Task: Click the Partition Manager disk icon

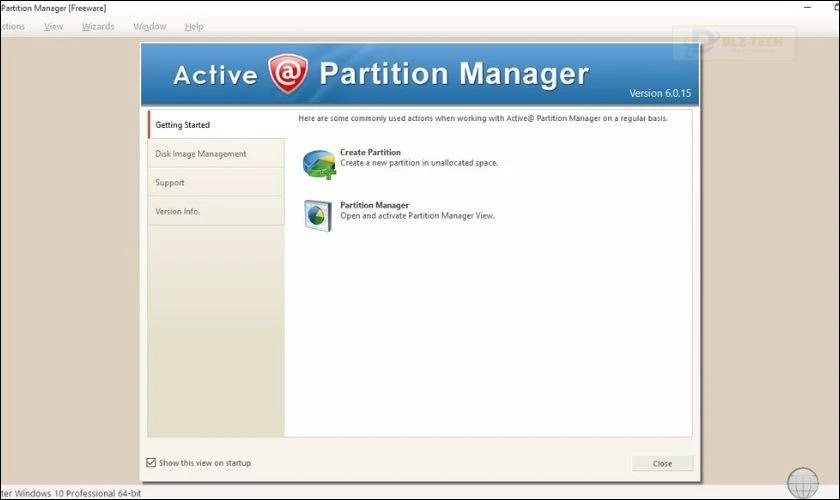Action: pyautogui.click(x=318, y=215)
